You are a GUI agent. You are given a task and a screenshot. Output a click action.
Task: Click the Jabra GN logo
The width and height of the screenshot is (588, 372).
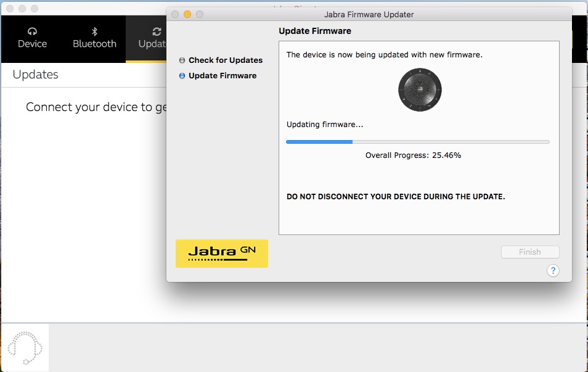[222, 254]
